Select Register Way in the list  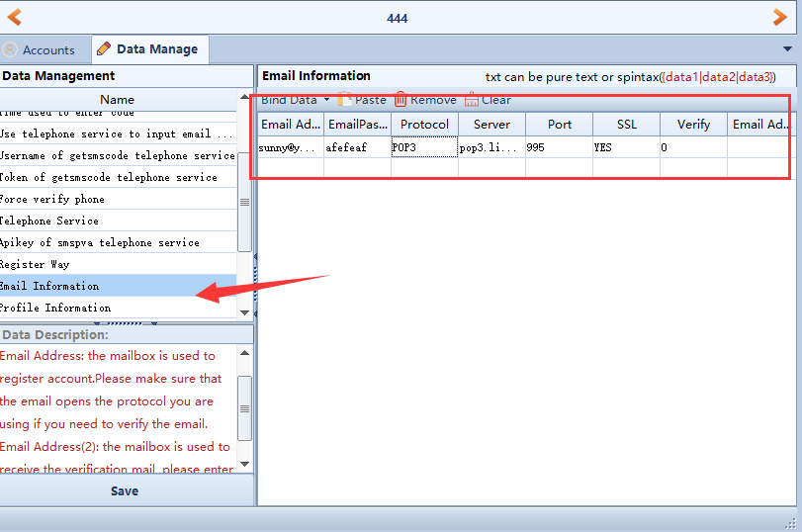pos(35,264)
